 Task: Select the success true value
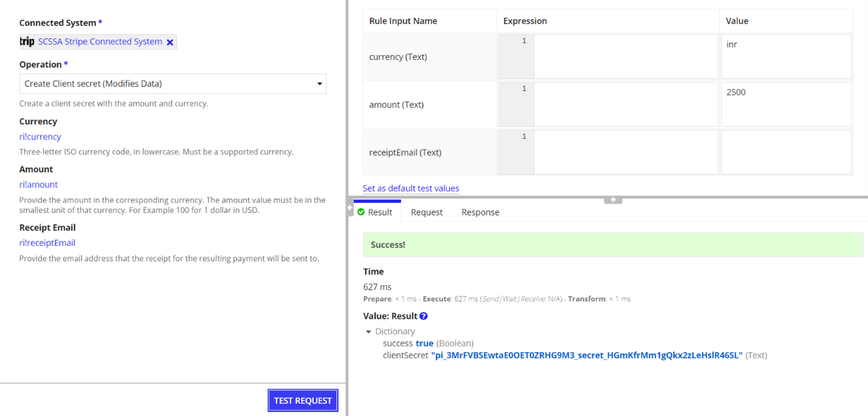coord(424,343)
